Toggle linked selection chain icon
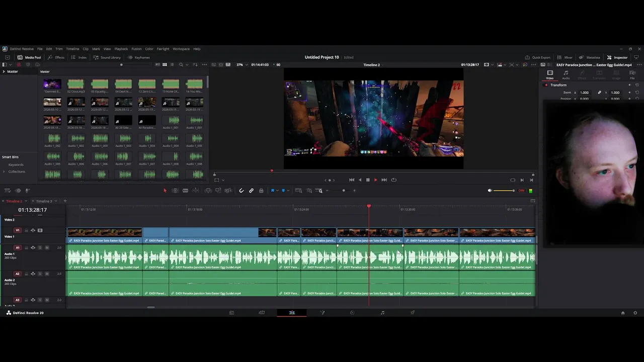 [251, 191]
